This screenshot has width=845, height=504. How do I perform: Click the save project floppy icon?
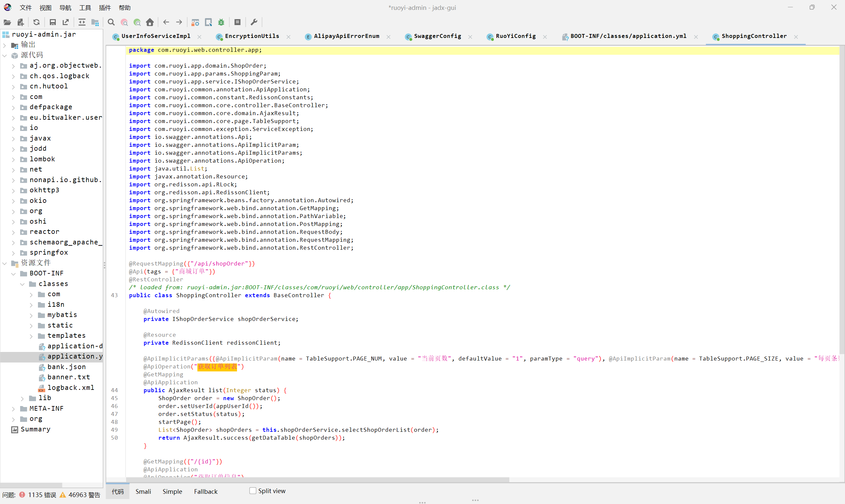click(53, 22)
